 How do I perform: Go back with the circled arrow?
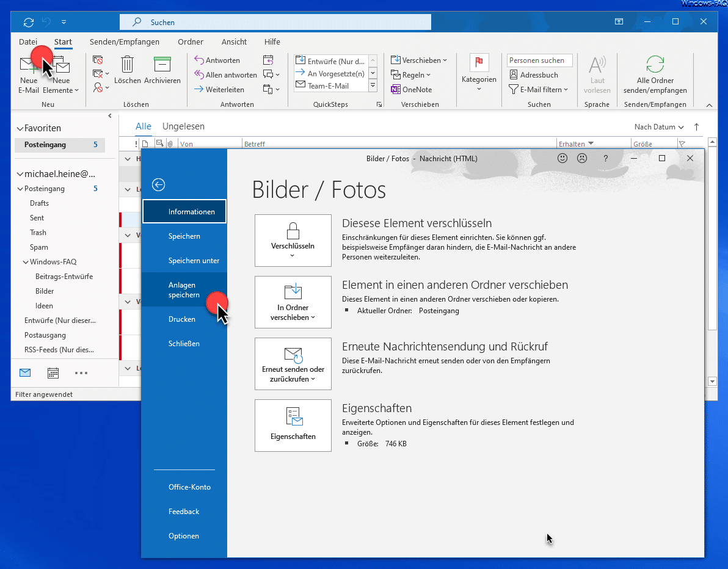point(158,185)
